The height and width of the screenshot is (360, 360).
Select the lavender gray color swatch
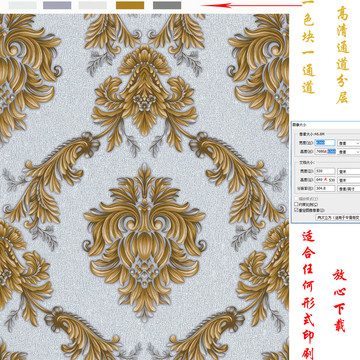(x=57, y=5)
